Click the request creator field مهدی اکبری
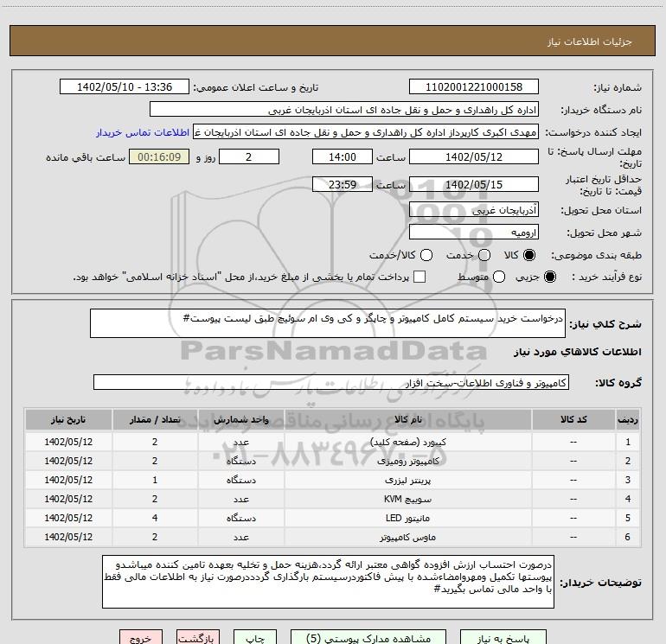666x644 pixels. [366, 132]
